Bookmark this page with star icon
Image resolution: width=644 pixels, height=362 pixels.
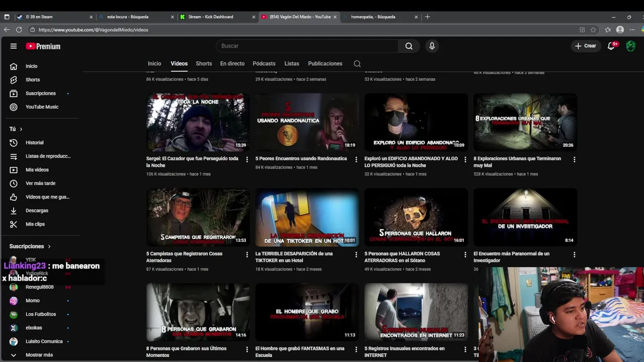(593, 30)
